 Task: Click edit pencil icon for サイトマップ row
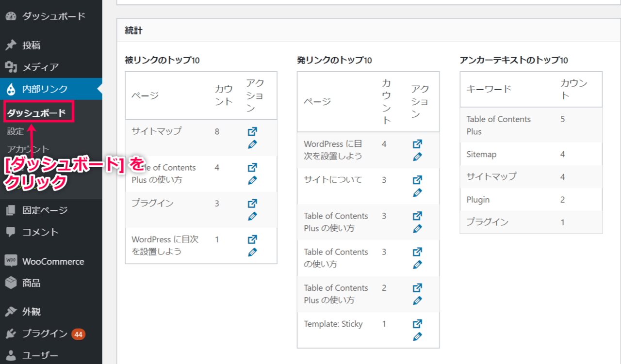[x=252, y=144]
